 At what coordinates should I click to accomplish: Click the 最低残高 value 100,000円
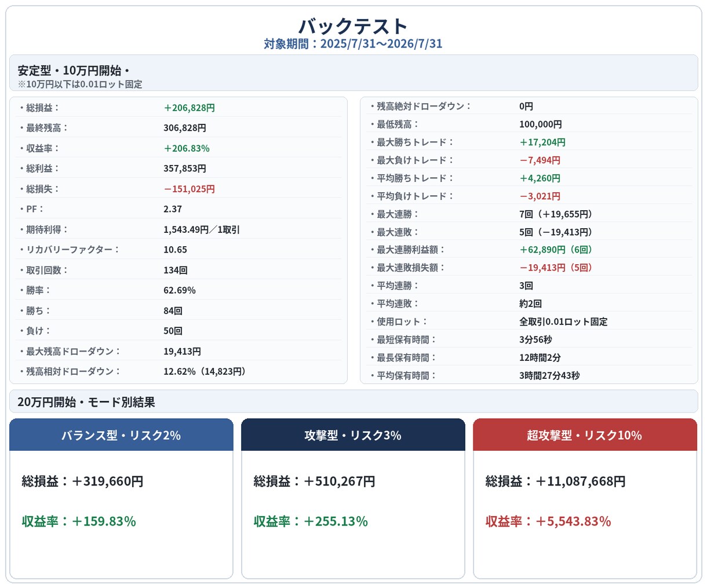tap(541, 124)
